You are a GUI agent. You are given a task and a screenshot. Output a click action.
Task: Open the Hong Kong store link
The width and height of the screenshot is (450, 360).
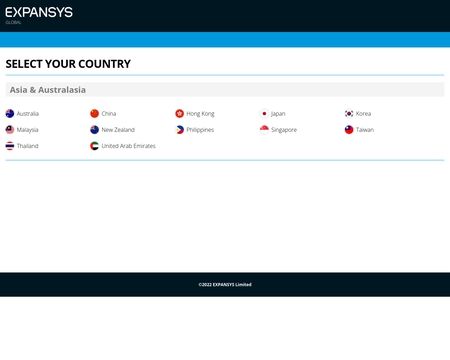200,114
